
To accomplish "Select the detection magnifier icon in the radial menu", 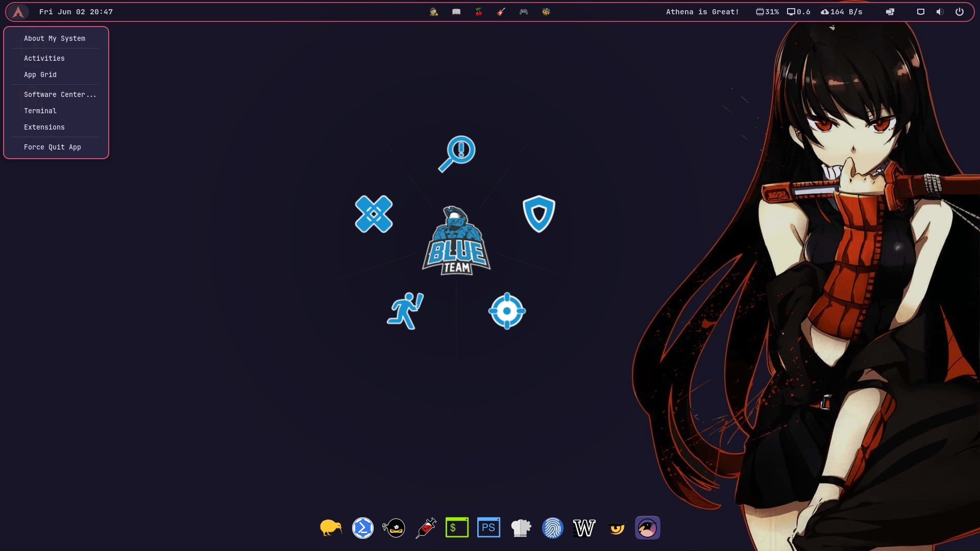I will 457,153.
